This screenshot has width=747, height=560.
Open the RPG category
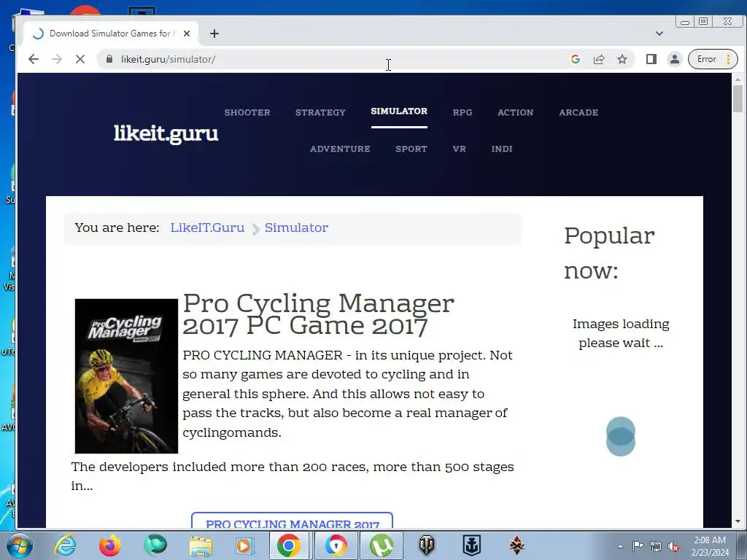tap(462, 112)
